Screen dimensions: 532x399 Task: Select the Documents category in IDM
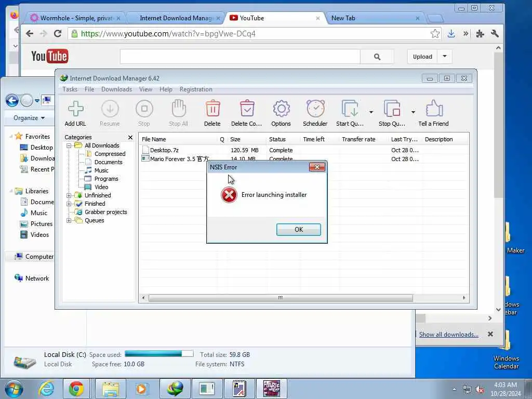108,162
